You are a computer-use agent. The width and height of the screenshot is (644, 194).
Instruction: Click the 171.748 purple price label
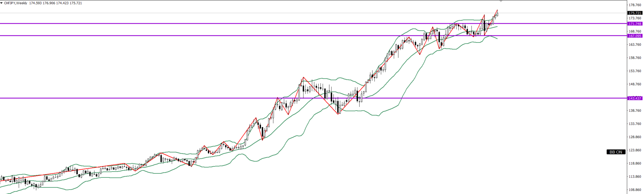635,24
